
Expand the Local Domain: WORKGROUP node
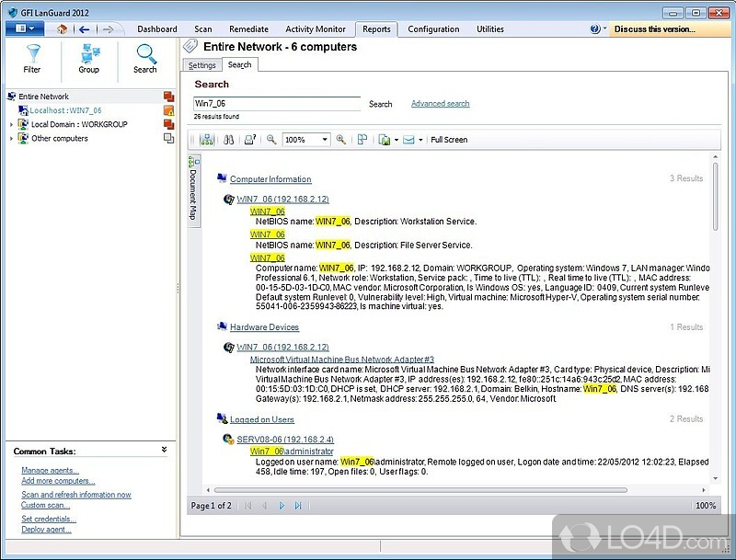click(12, 124)
